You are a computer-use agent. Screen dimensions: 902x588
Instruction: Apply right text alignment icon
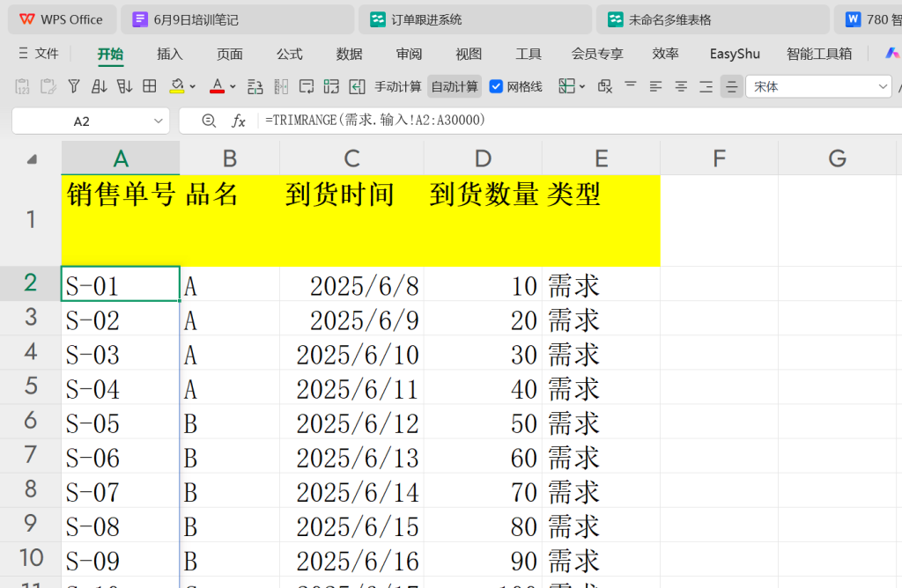pyautogui.click(x=706, y=87)
